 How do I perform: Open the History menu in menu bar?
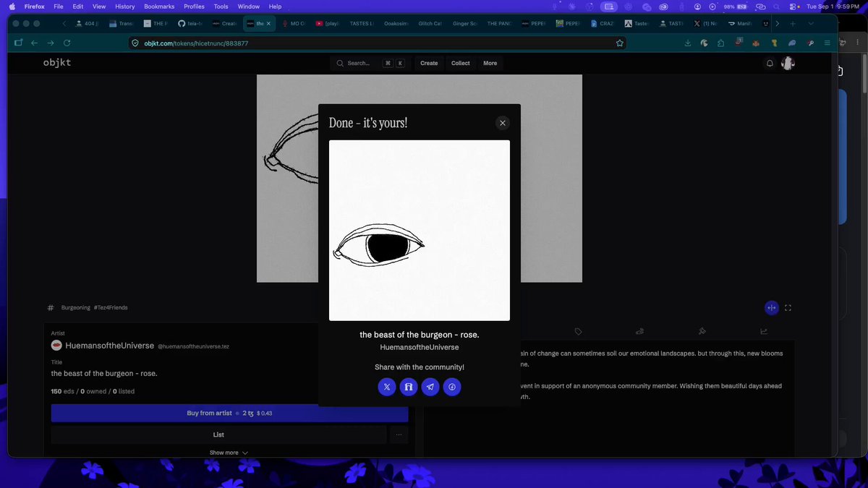click(x=125, y=7)
